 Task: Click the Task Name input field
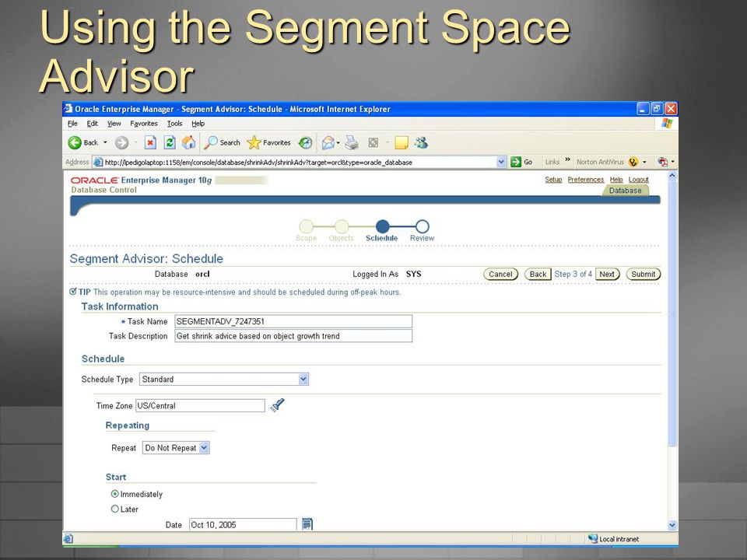293,321
